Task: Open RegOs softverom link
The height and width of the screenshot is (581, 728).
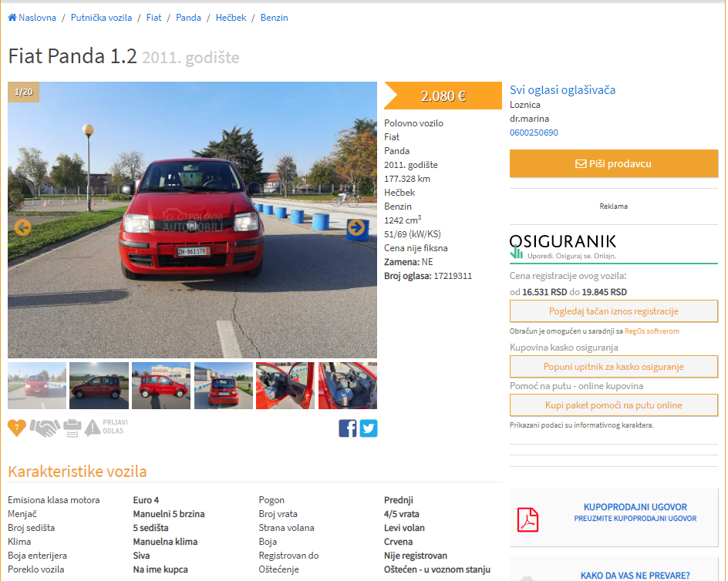Action: point(652,331)
